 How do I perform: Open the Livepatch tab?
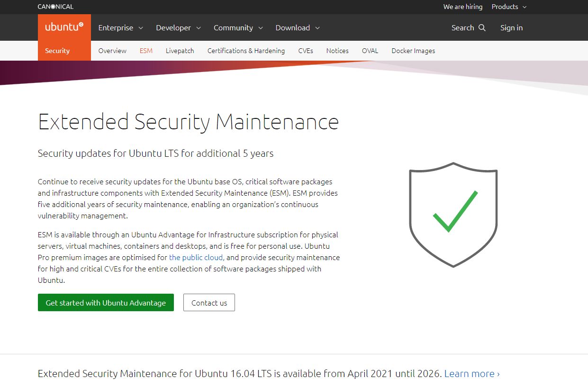pyautogui.click(x=180, y=51)
